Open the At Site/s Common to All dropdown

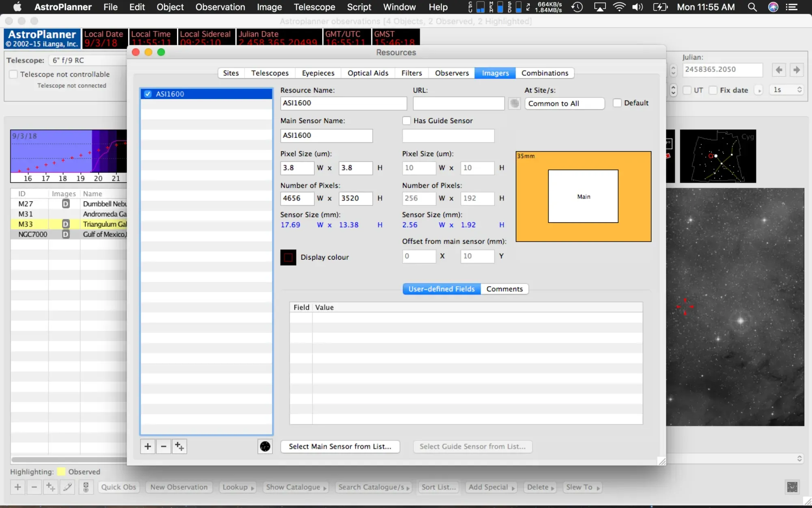point(564,103)
